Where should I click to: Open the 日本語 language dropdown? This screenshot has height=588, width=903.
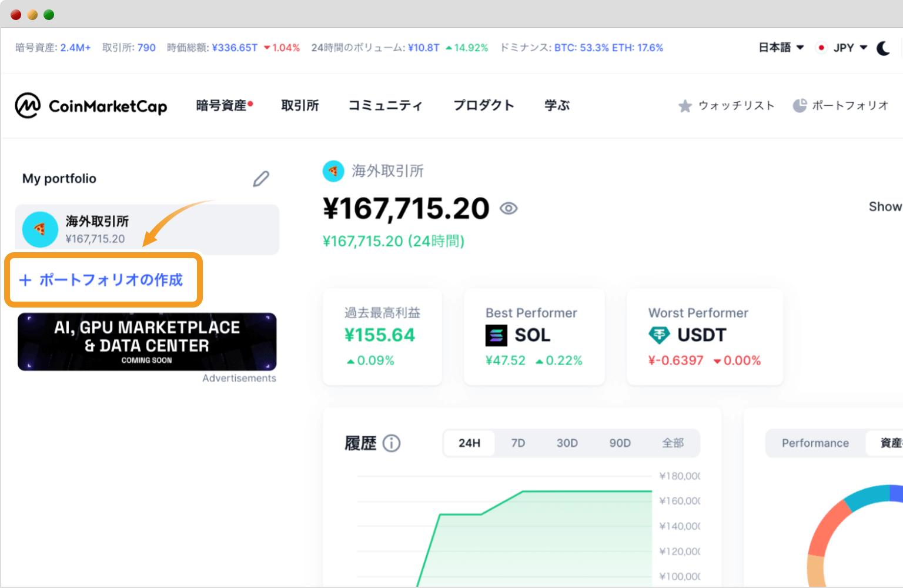pyautogui.click(x=781, y=48)
